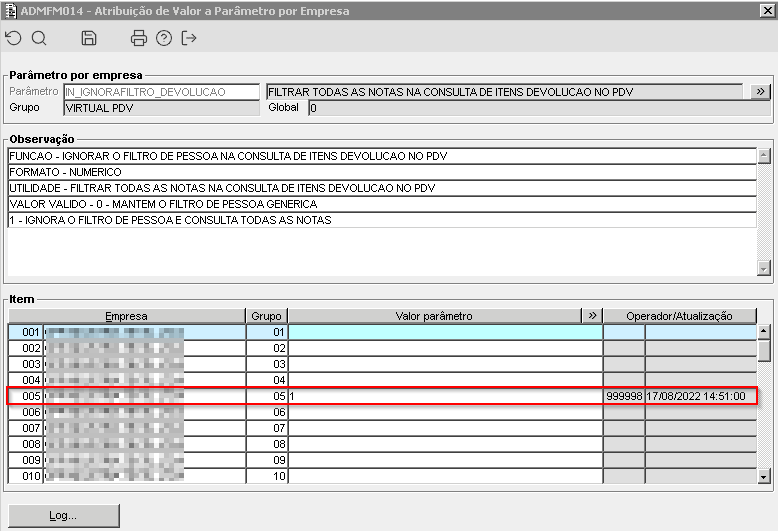The image size is (778, 531).
Task: Open the Log... button
Action: click(x=64, y=516)
